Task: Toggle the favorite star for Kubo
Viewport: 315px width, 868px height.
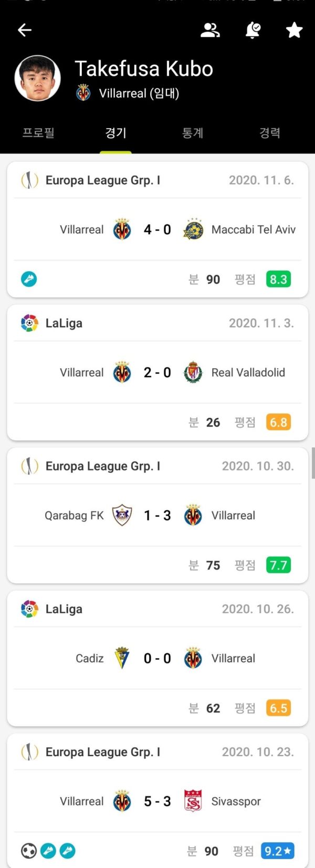Action: (294, 30)
